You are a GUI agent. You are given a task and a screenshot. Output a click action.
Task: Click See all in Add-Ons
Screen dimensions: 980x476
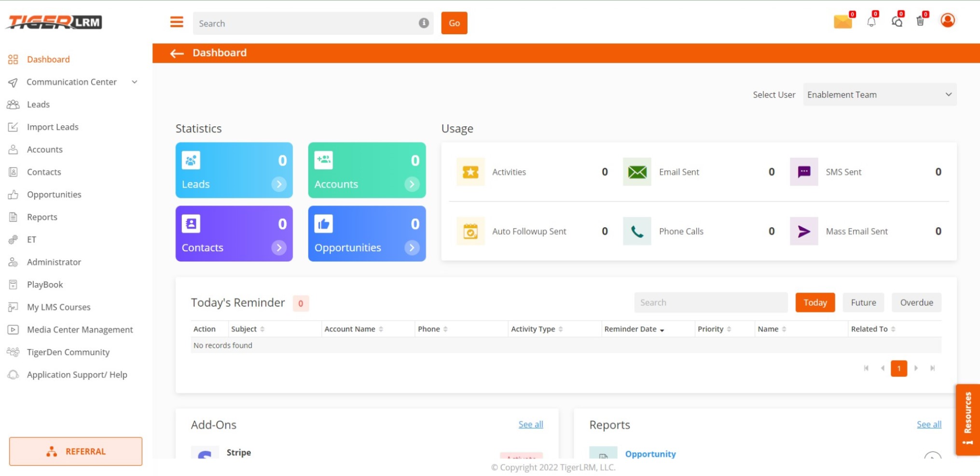tap(531, 424)
